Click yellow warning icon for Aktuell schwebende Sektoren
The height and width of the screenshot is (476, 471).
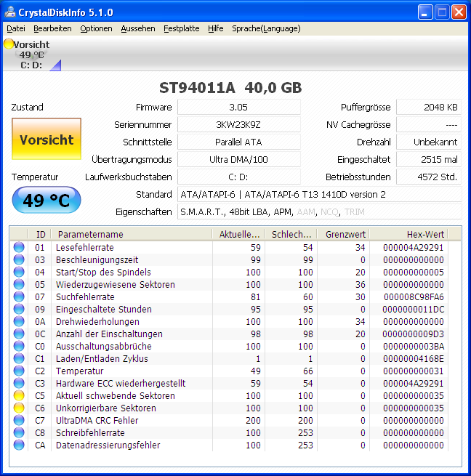tap(19, 395)
